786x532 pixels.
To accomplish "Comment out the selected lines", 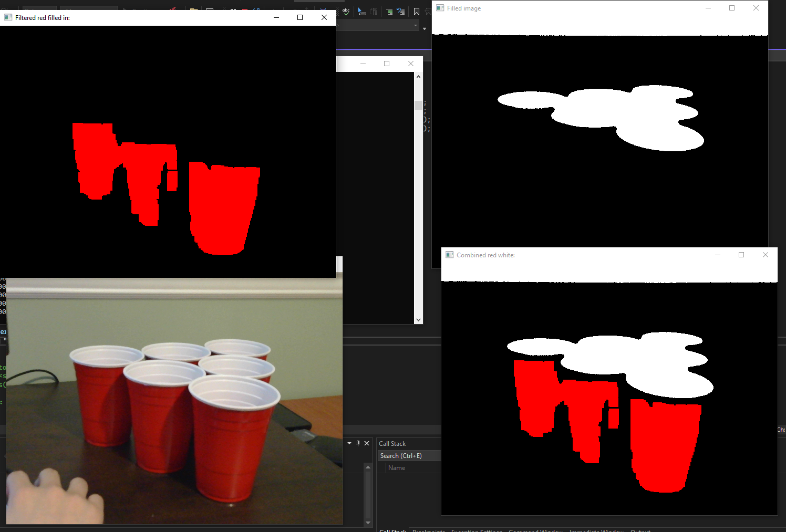I will pos(389,11).
